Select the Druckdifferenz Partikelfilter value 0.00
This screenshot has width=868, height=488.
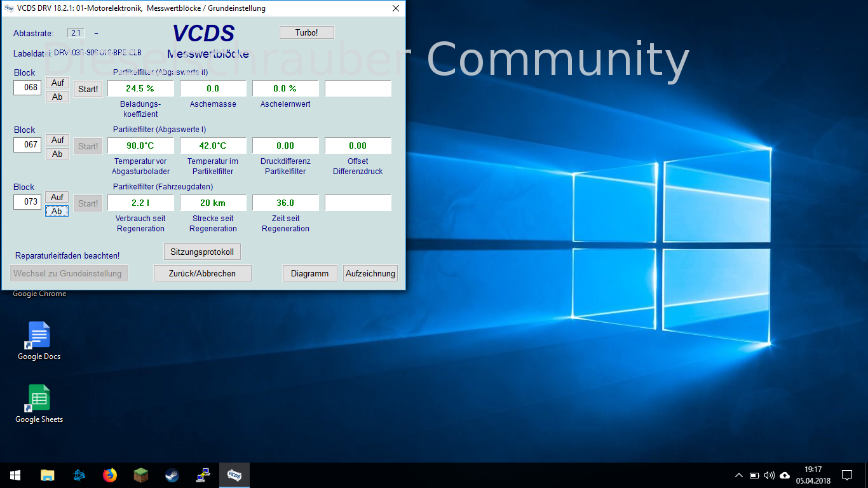pyautogui.click(x=285, y=146)
